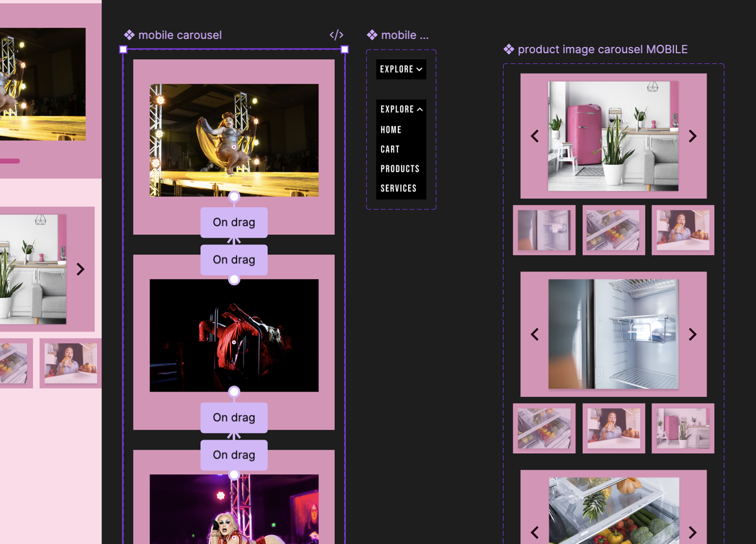Click previous arrow beside the pink fridge kitchen photo
This screenshot has height=544, width=756.
[535, 136]
